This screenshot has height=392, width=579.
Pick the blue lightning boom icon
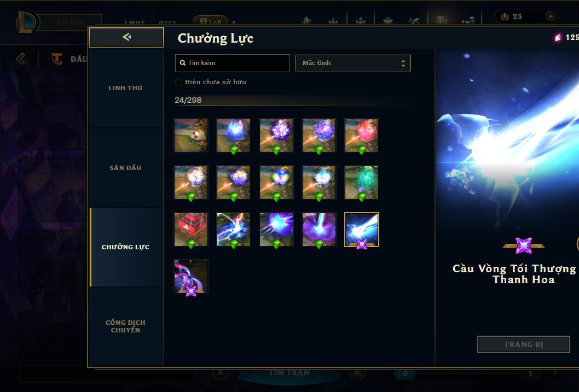click(x=233, y=230)
